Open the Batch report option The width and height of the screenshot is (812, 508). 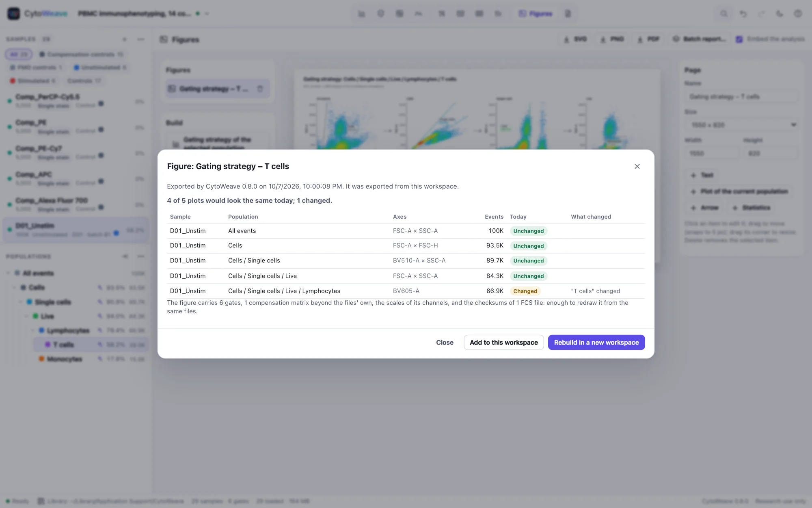[700, 39]
